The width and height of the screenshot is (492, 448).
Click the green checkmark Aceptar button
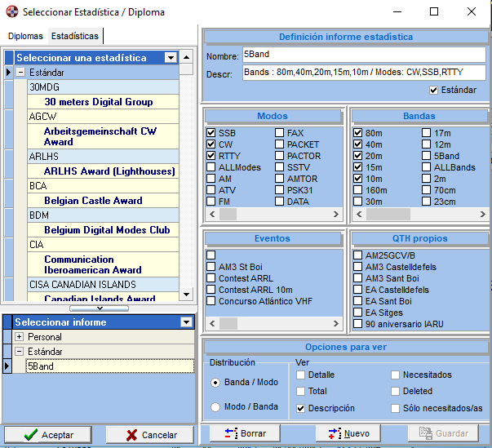click(x=51, y=435)
